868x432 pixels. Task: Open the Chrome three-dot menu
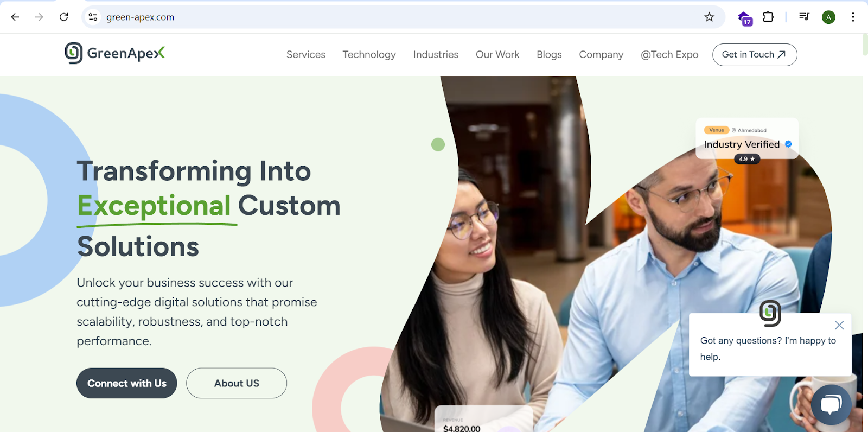(853, 17)
